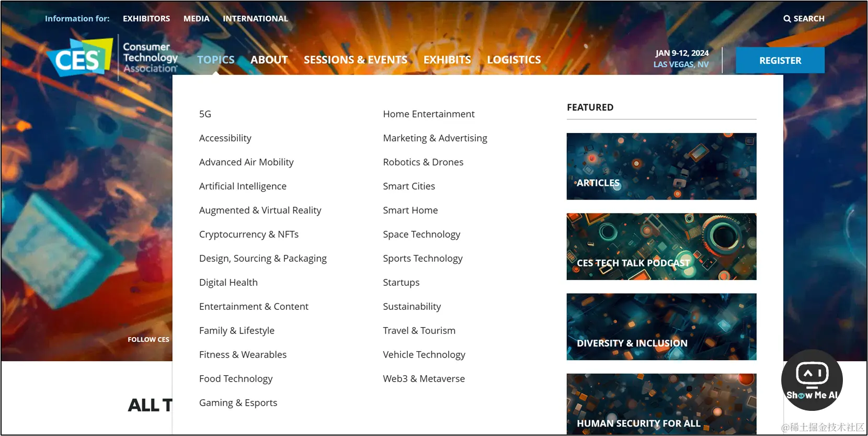Open Startups topic
The height and width of the screenshot is (436, 868).
point(401,283)
